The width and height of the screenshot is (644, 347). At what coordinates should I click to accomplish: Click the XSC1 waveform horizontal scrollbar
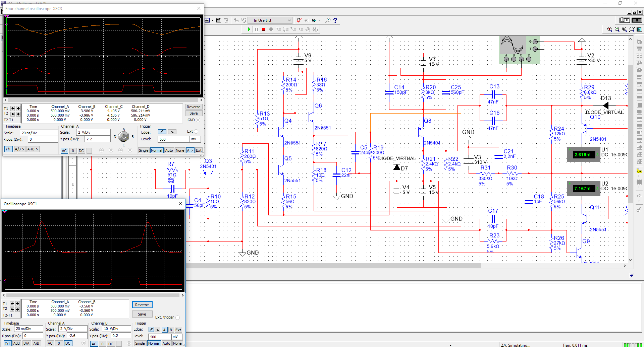[x=93, y=295]
